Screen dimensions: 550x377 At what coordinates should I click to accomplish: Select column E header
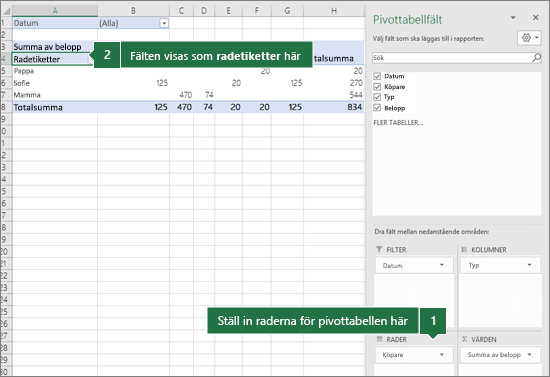pos(228,11)
